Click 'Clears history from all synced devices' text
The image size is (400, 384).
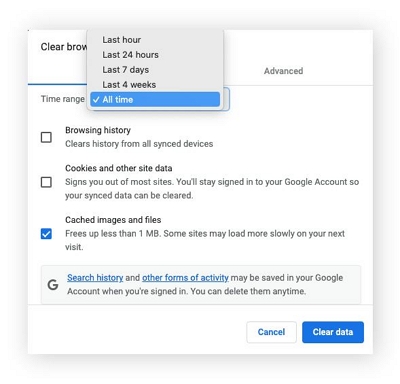coord(139,144)
